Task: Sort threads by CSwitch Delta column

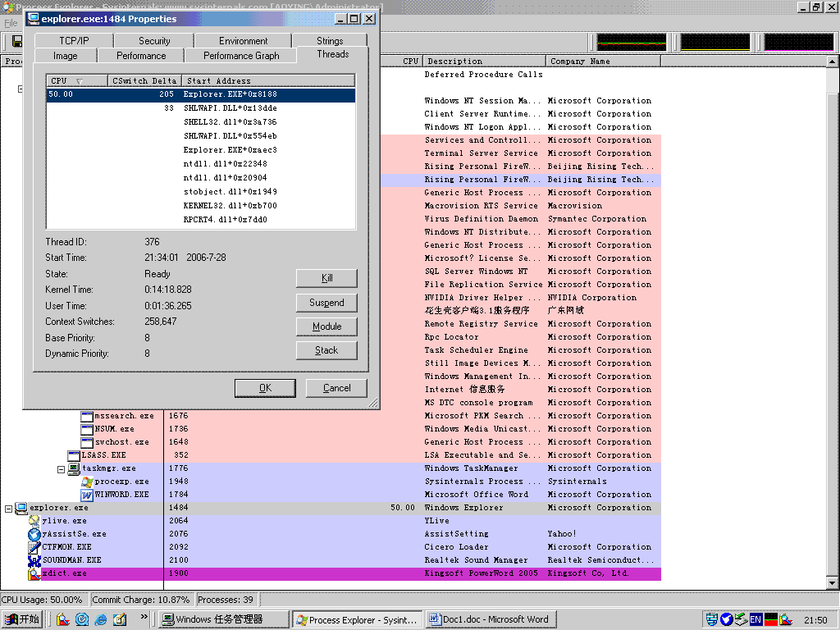Action: [x=144, y=80]
